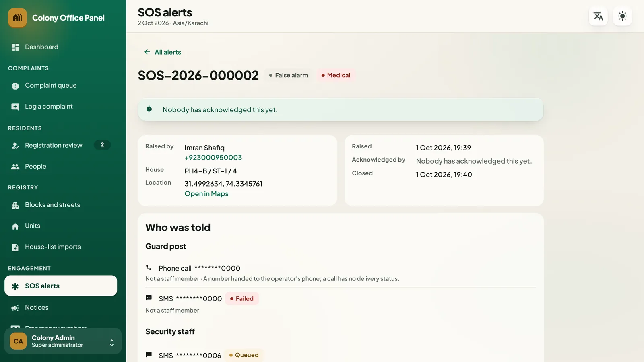Open Registration review page

pyautogui.click(x=61, y=145)
